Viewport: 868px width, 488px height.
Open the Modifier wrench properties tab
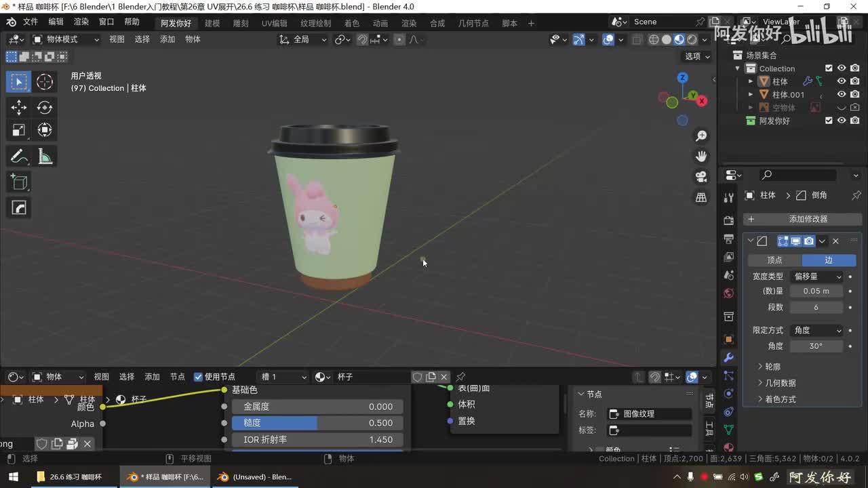pyautogui.click(x=729, y=357)
